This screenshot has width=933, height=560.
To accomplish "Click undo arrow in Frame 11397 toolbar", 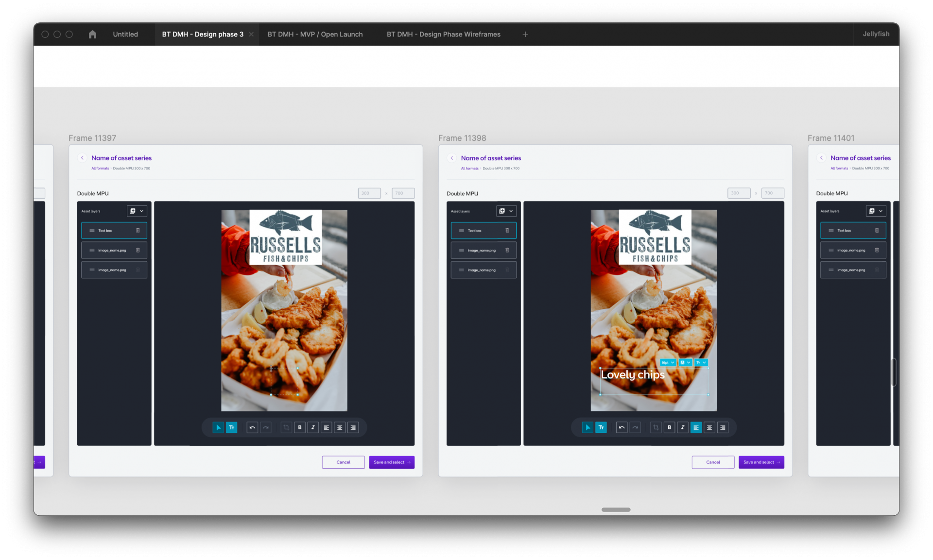I will tap(252, 427).
